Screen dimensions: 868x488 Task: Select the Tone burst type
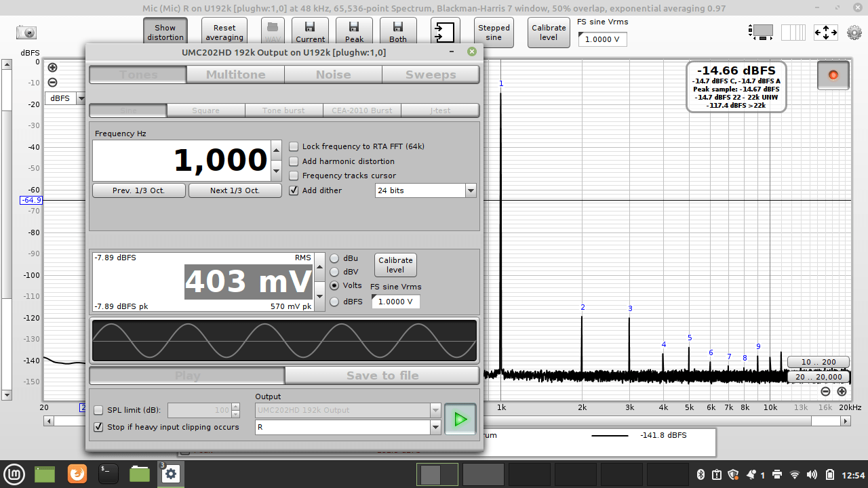[x=283, y=110]
